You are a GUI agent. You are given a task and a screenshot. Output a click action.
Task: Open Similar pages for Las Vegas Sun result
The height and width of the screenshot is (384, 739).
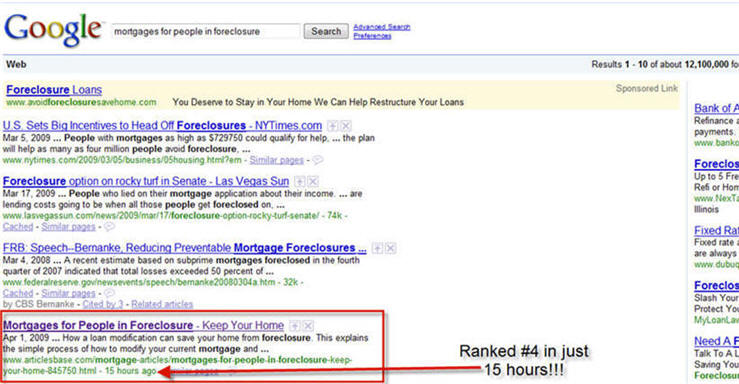[x=68, y=227]
